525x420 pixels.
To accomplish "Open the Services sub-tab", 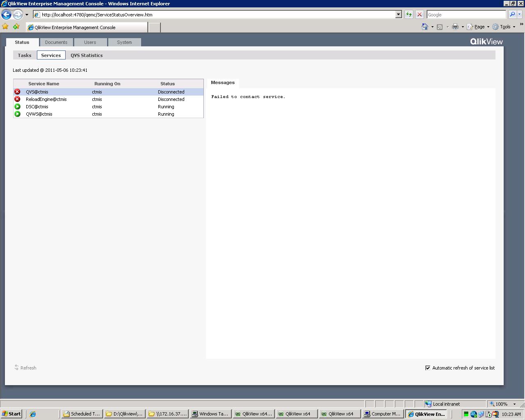I will (51, 55).
